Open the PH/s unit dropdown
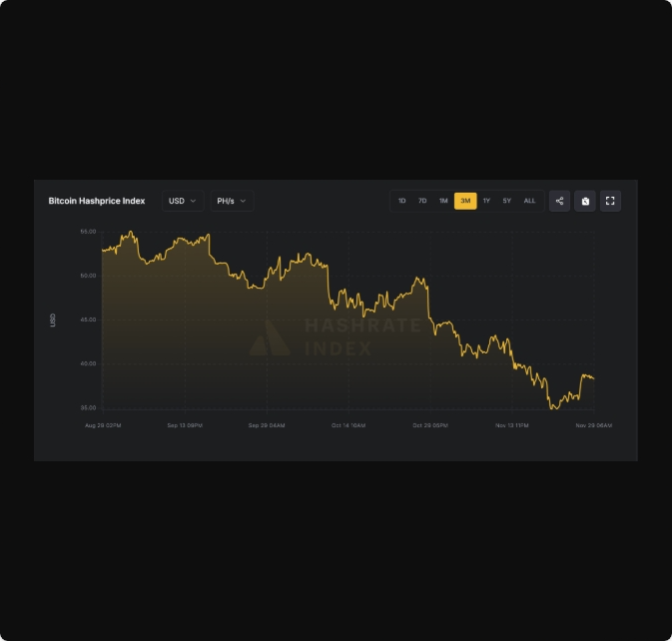 [232, 201]
